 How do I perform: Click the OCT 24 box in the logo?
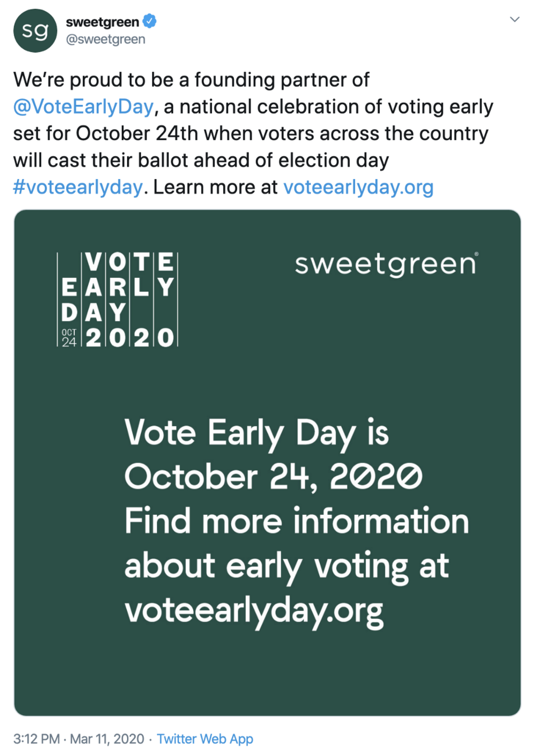pos(69,338)
